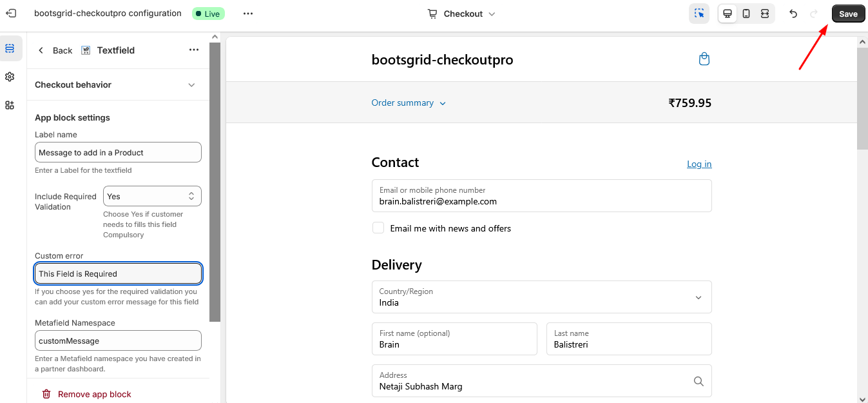The width and height of the screenshot is (868, 403).
Task: Click the Live status badge
Action: point(208,14)
